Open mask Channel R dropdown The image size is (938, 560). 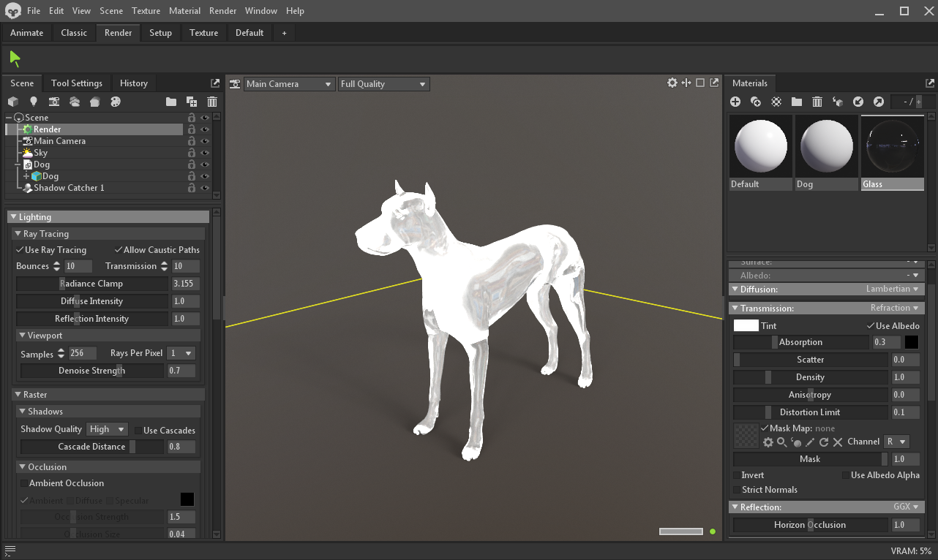click(x=896, y=442)
